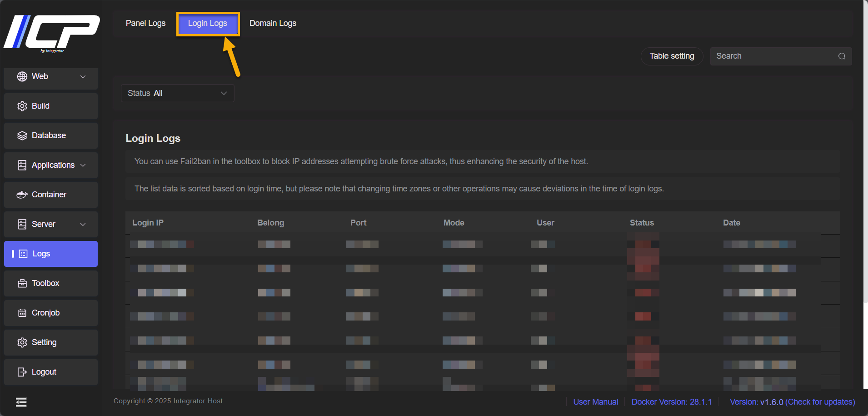Click the Setting gear icon
Viewport: 868px width, 416px height.
22,342
